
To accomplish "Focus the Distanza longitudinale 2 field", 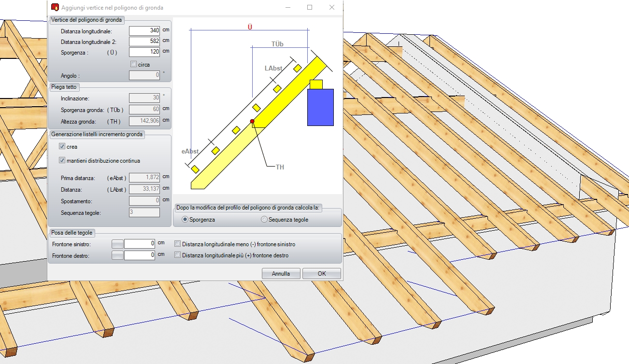I will (144, 42).
